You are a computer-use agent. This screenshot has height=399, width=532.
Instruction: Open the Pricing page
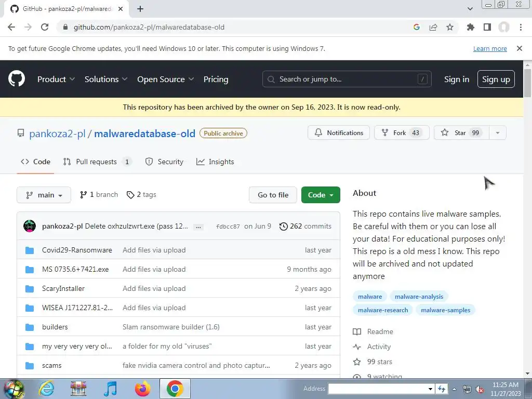[216, 79]
